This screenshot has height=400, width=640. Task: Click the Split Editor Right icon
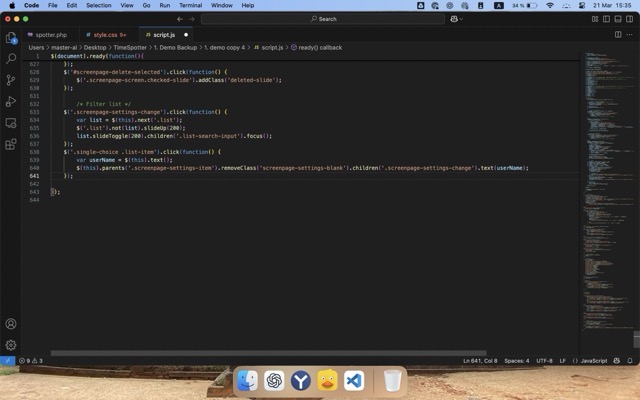pos(616,34)
